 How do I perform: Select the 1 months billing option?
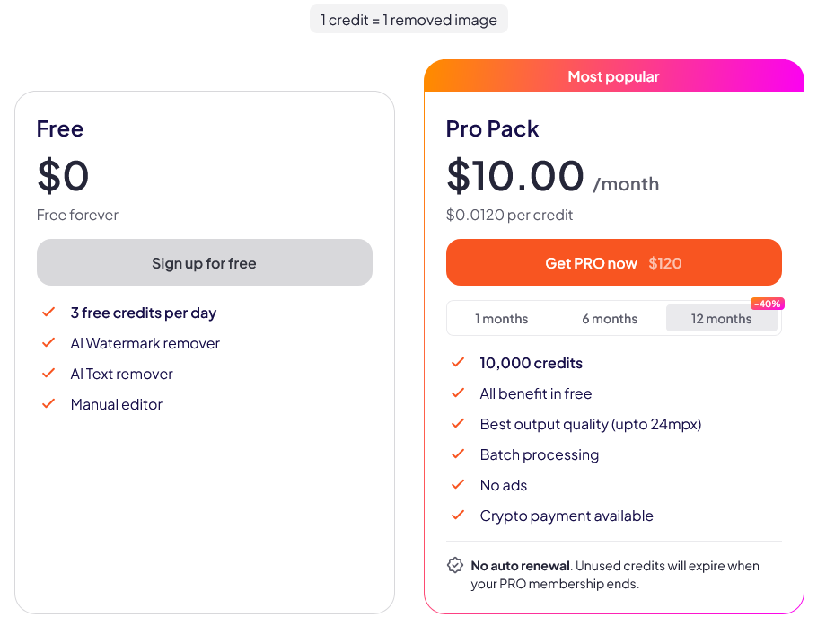point(502,318)
